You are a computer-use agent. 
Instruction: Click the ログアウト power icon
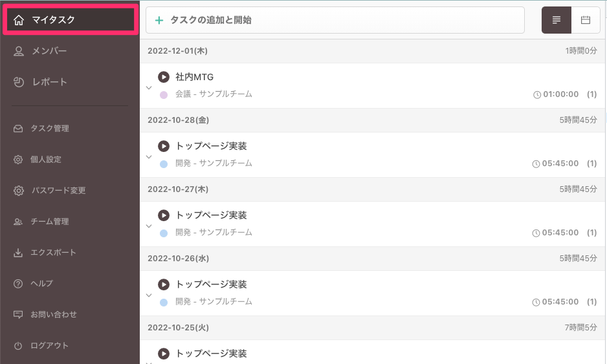click(x=18, y=346)
